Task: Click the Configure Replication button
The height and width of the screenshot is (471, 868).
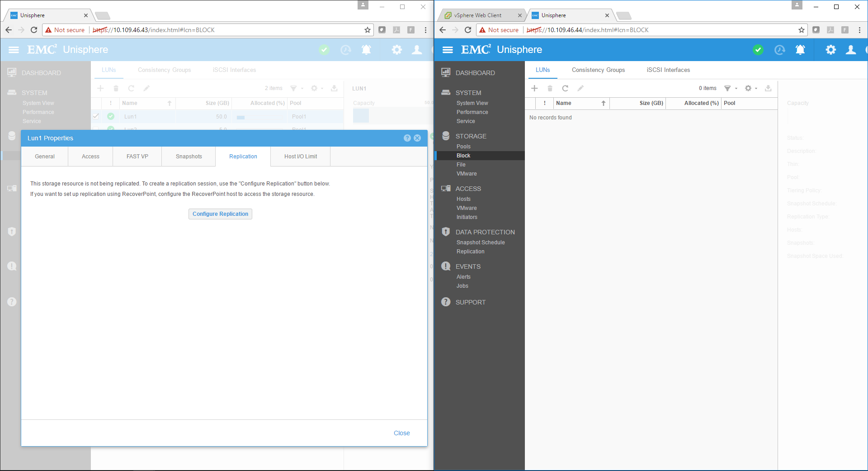Action: [220, 214]
